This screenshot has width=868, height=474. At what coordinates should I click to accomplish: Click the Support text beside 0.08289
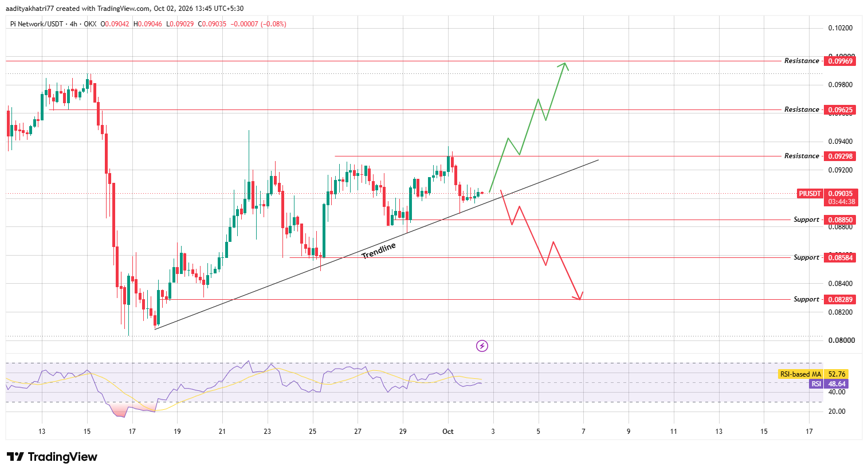806,299
